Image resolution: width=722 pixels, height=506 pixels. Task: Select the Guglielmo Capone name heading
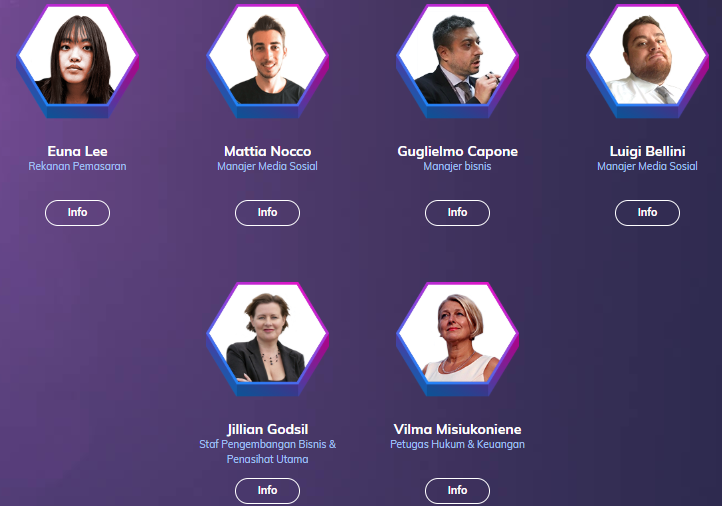pos(457,151)
